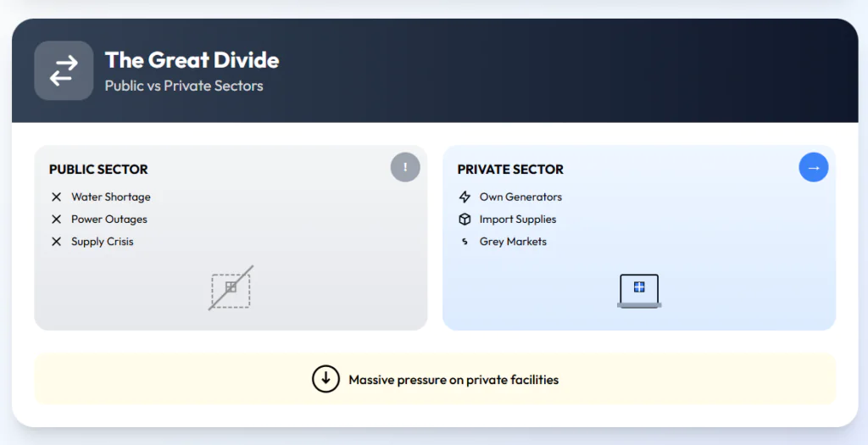Select the Water Shortage text label
Viewport: 868px width, 445px height.
[x=111, y=197]
